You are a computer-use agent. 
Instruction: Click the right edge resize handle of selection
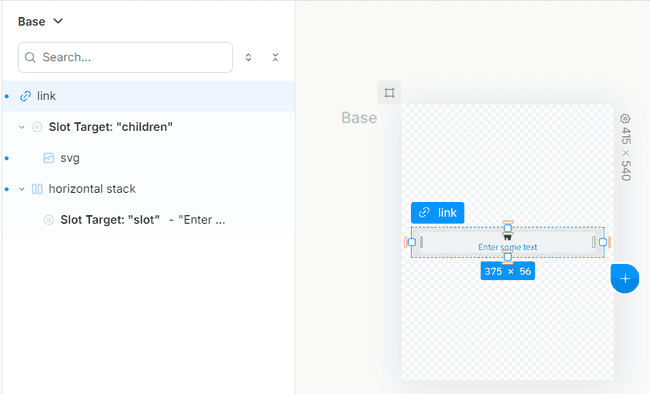coord(603,242)
